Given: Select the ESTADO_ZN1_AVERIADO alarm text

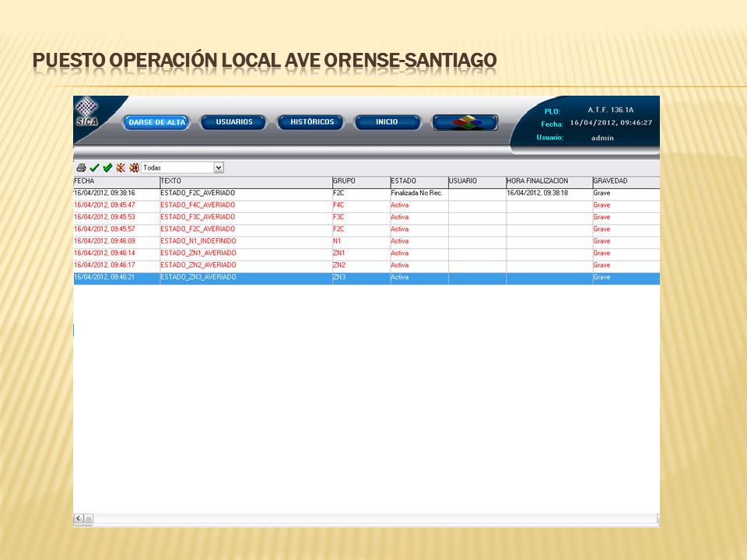Looking at the screenshot, I should pyautogui.click(x=198, y=253).
